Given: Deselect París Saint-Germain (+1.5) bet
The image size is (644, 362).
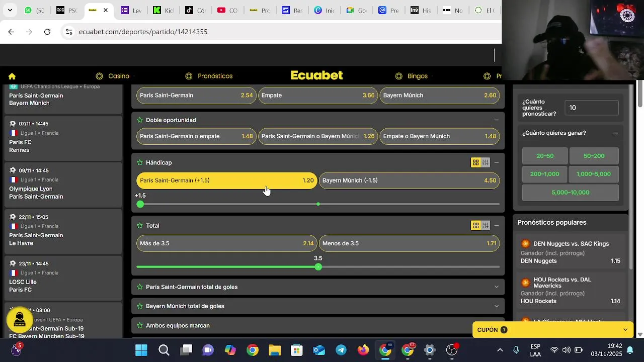Looking at the screenshot, I should click(226, 180).
